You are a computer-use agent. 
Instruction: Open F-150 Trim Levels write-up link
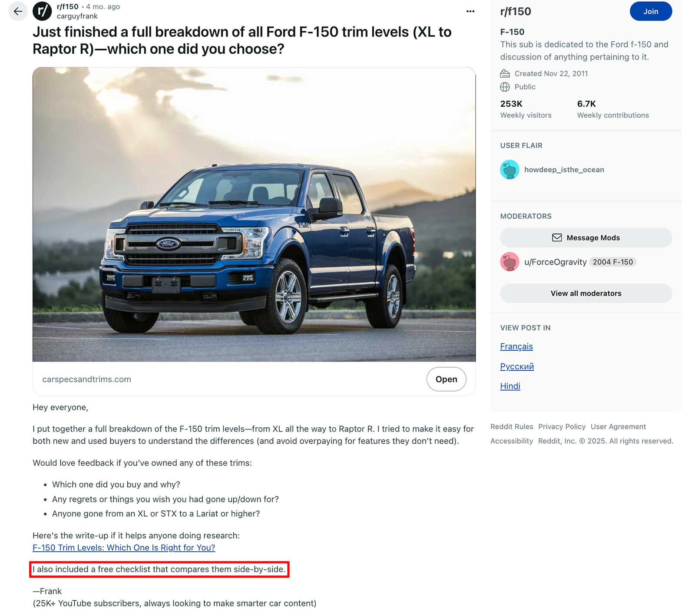(x=124, y=547)
